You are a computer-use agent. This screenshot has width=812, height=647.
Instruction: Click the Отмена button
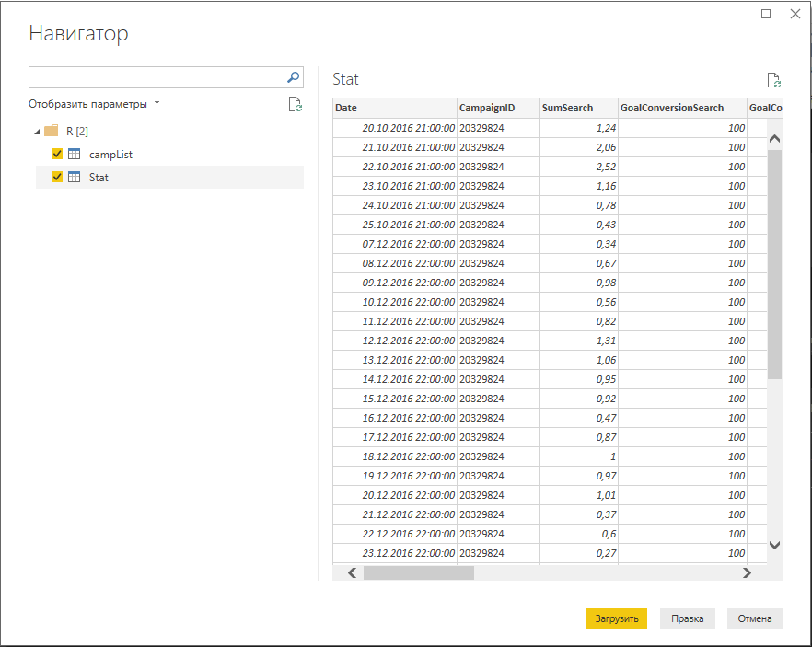755,618
